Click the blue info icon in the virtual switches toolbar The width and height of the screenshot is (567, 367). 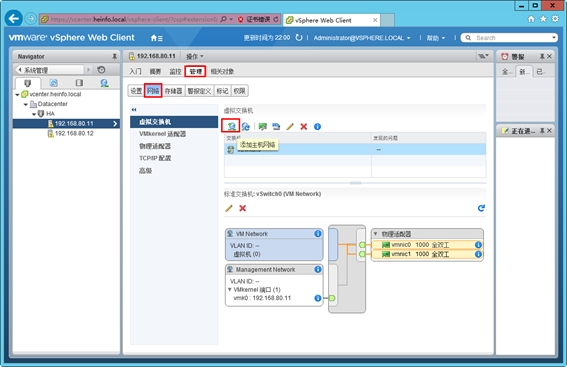(317, 127)
